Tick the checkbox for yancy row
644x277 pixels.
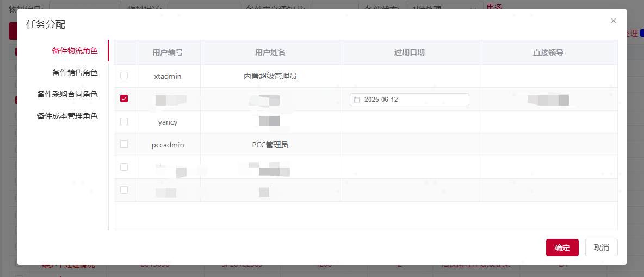pos(124,122)
